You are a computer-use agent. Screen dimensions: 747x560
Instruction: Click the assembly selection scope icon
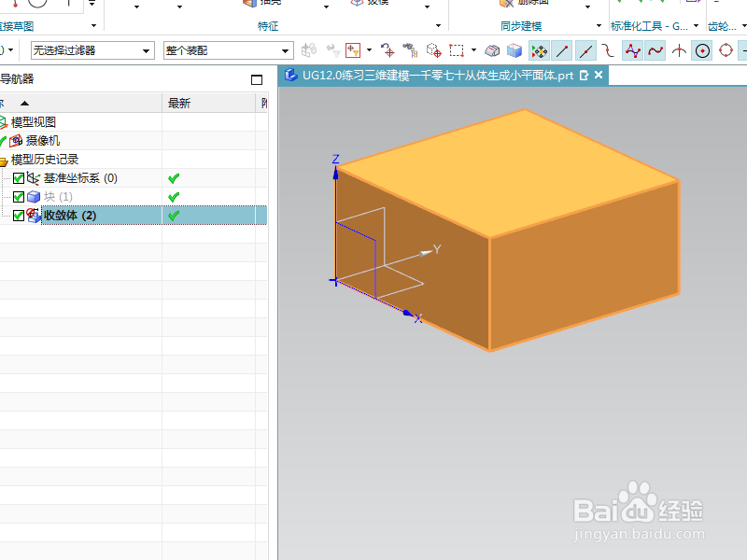point(309,50)
